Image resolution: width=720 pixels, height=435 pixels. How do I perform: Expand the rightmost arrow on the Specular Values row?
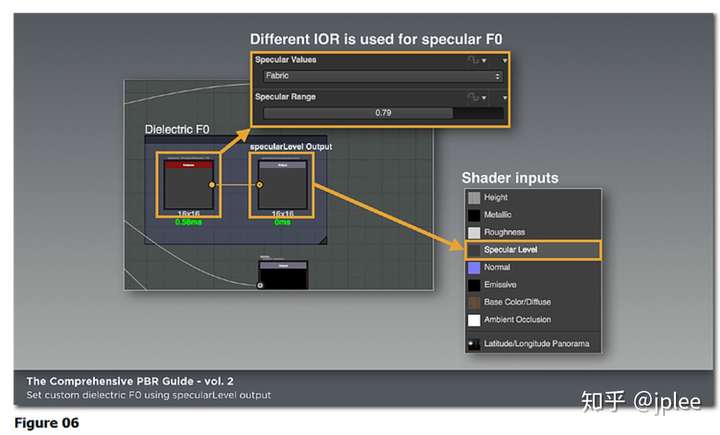[505, 60]
